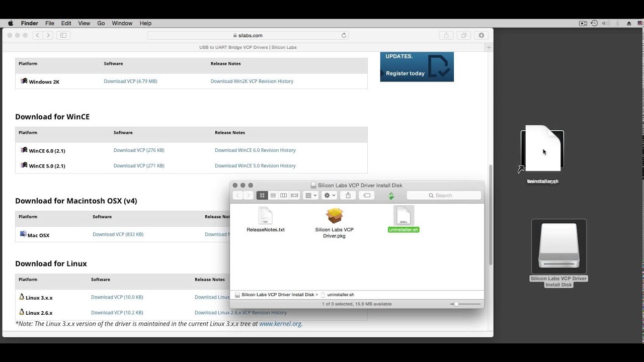
Task: Select the uninstaller.sh alias on desktop
Action: [542, 154]
